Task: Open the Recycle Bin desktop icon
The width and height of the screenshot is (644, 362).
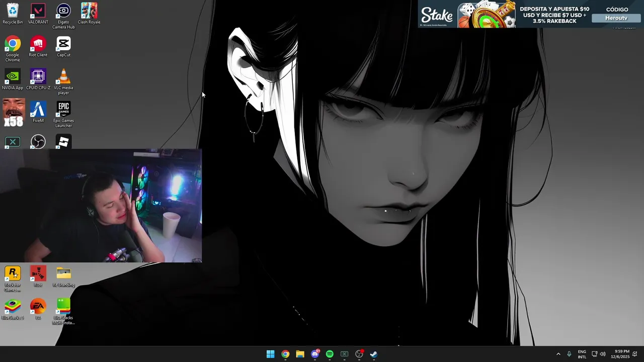Action: (x=13, y=14)
